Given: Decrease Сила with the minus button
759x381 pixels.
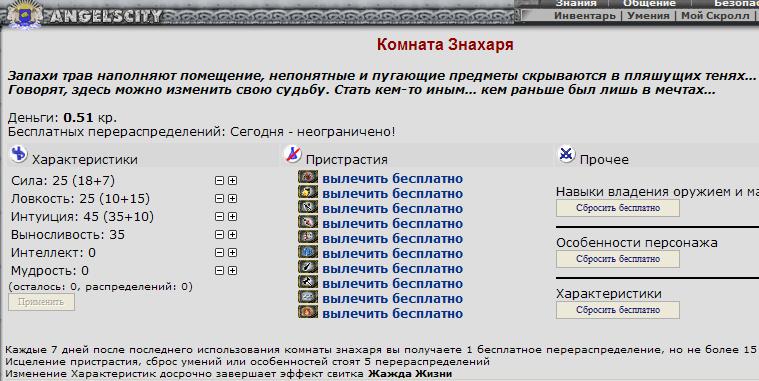Looking at the screenshot, I should tap(219, 181).
